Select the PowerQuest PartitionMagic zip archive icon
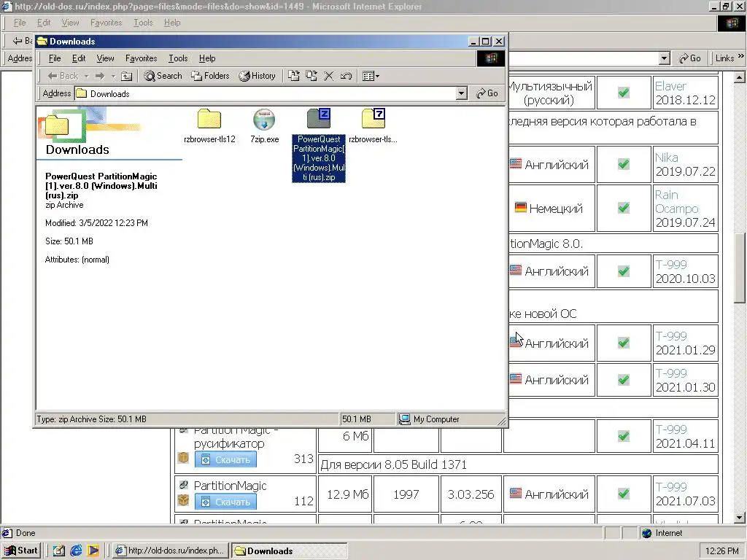The width and height of the screenshot is (747, 560). click(x=319, y=119)
